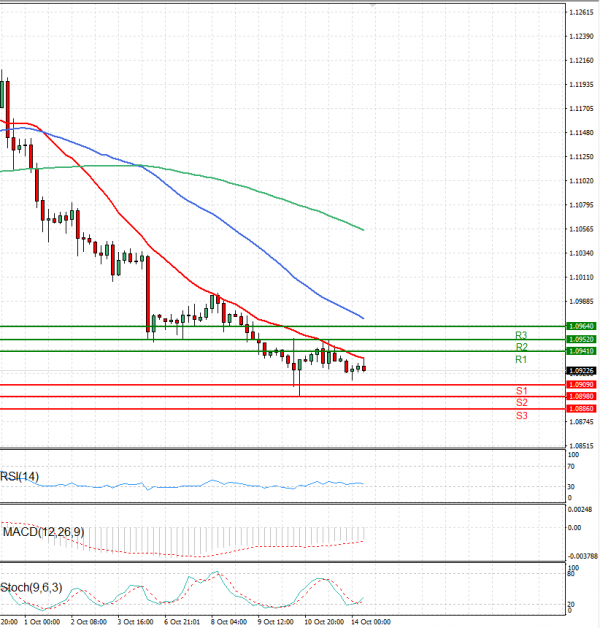
Task: Click the 1.09090 support price tag
Action: click(x=581, y=384)
